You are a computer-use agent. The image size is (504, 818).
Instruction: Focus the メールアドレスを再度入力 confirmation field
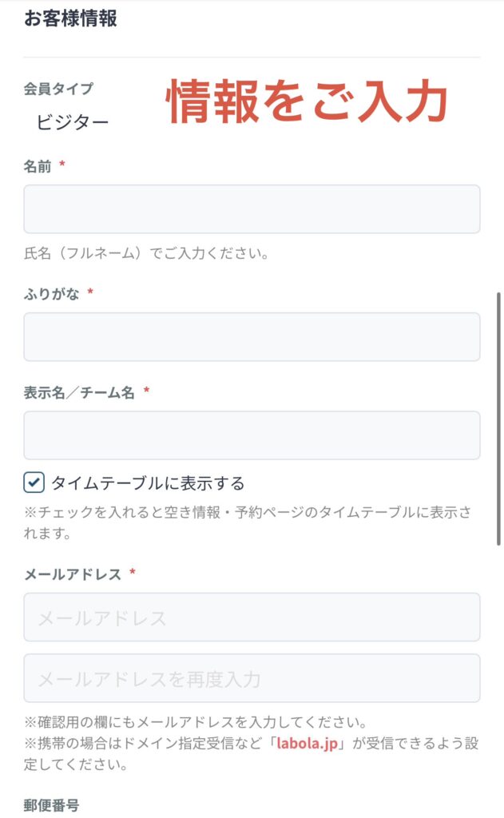[x=252, y=678]
